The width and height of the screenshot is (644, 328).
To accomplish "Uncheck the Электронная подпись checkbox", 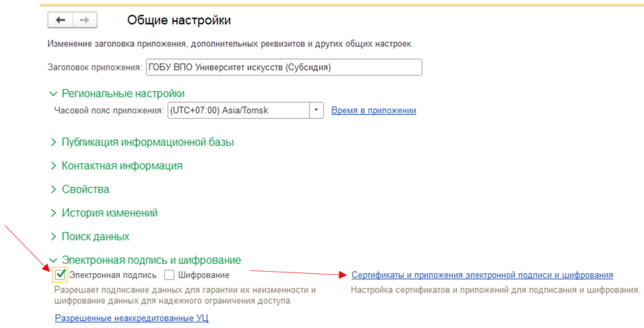I will click(x=60, y=274).
